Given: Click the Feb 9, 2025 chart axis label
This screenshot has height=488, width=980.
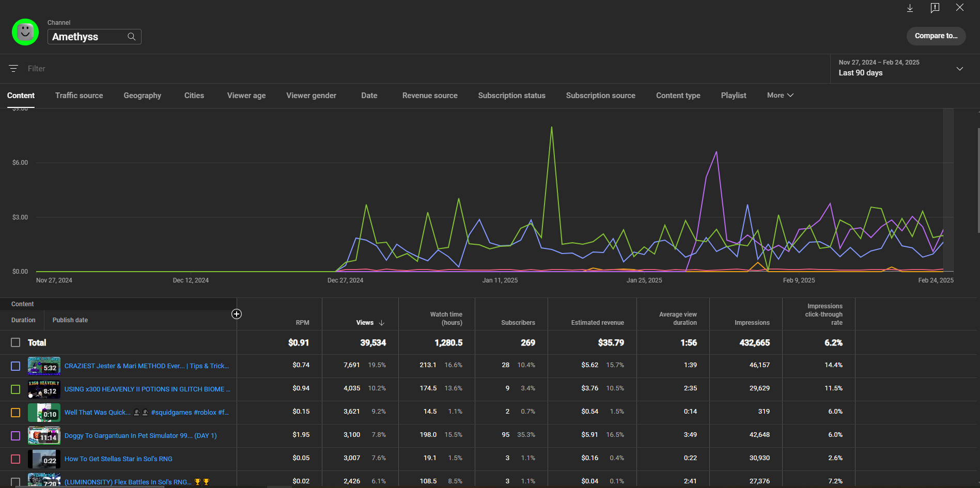Looking at the screenshot, I should (x=799, y=280).
